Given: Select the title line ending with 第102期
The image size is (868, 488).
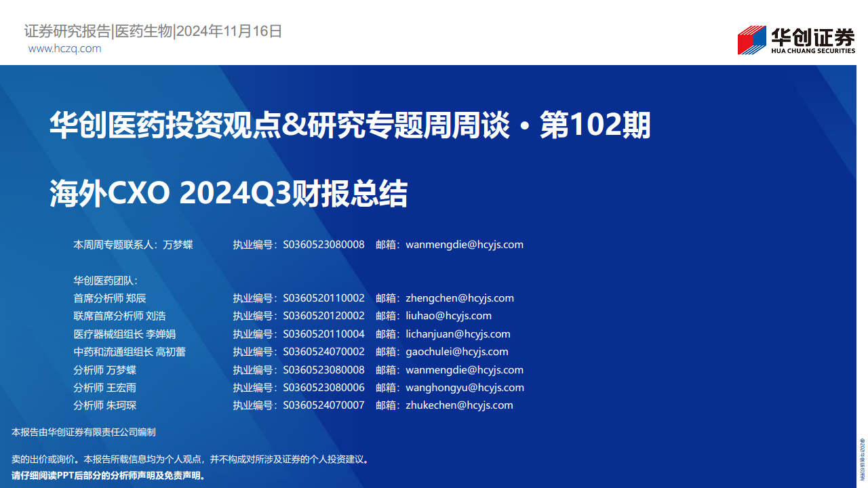Looking at the screenshot, I should point(350,126).
